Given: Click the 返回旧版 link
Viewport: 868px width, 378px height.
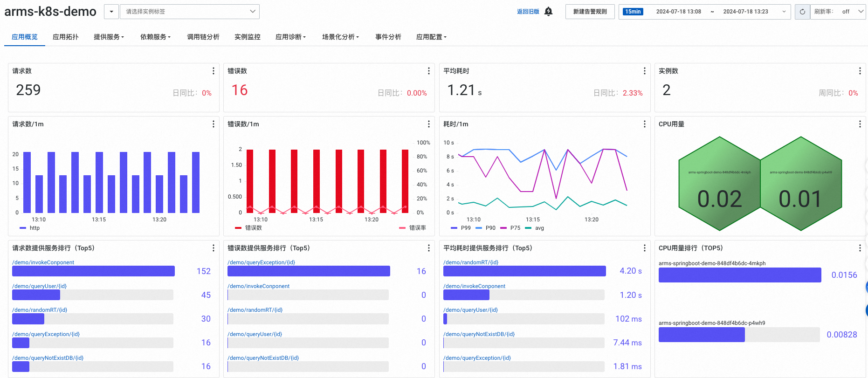Looking at the screenshot, I should click(x=528, y=12).
